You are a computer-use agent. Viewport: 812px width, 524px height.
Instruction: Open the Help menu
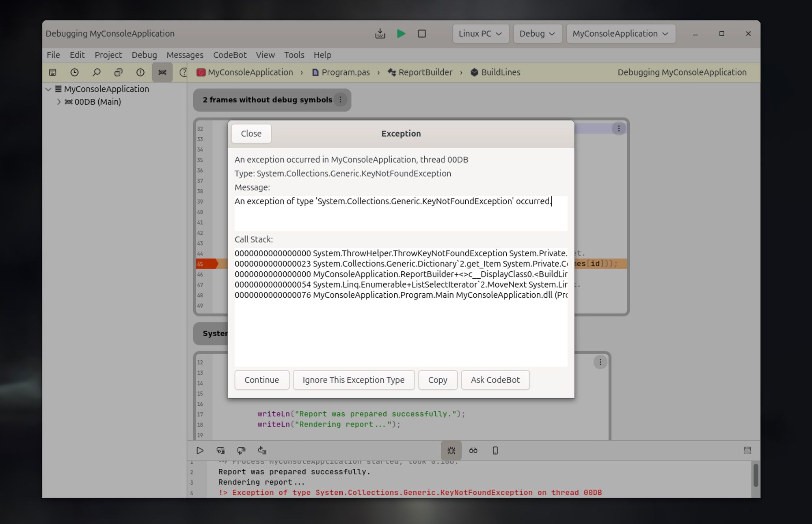coord(322,55)
